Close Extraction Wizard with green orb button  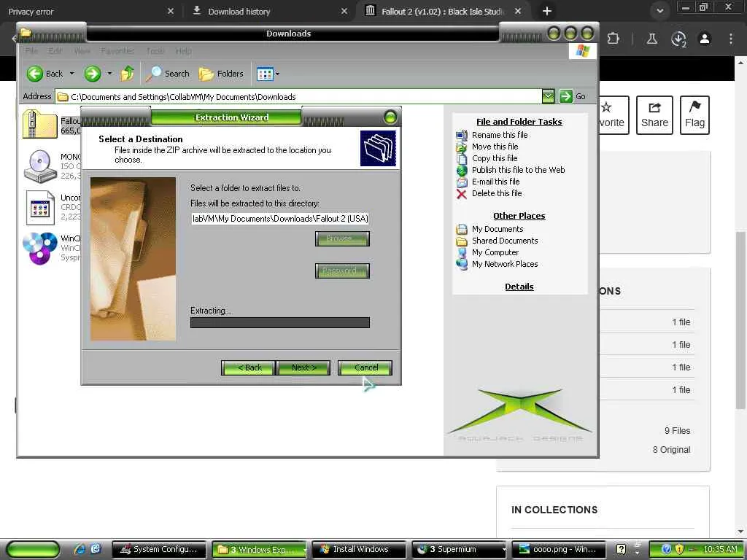[x=390, y=117]
